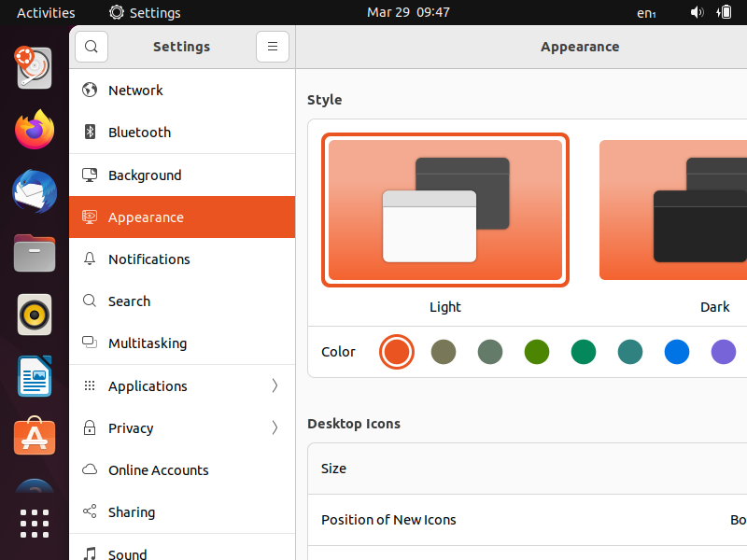Click the Sharing icon in sidebar

91,512
